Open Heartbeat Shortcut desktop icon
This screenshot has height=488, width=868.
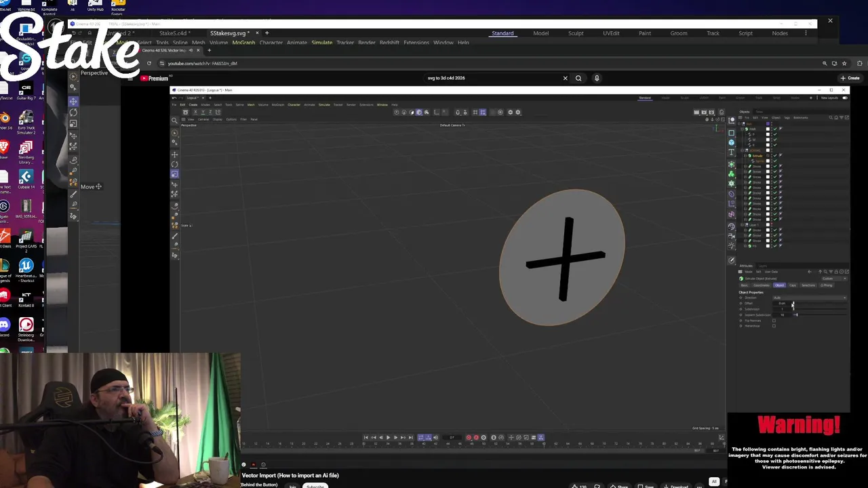pyautogui.click(x=26, y=270)
